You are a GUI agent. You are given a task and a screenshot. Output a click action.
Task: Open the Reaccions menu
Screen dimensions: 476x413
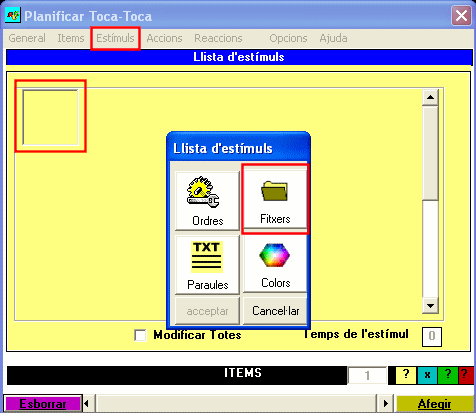[x=218, y=38]
